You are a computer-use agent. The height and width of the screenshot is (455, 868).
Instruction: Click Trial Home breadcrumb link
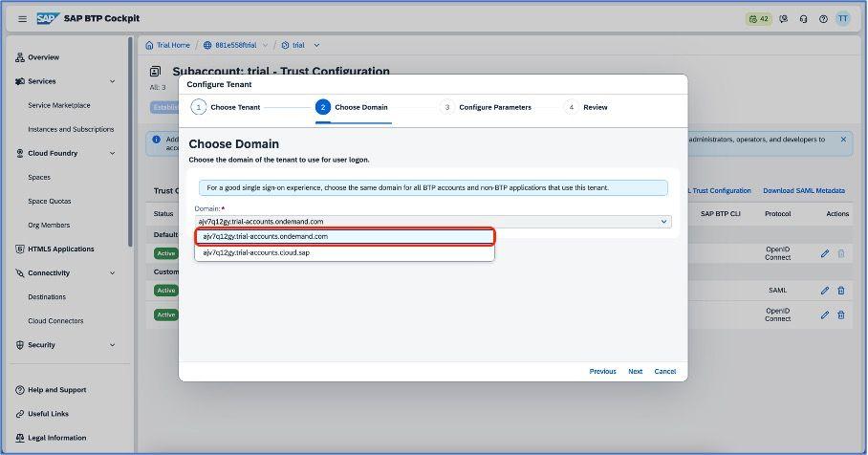[x=173, y=45]
